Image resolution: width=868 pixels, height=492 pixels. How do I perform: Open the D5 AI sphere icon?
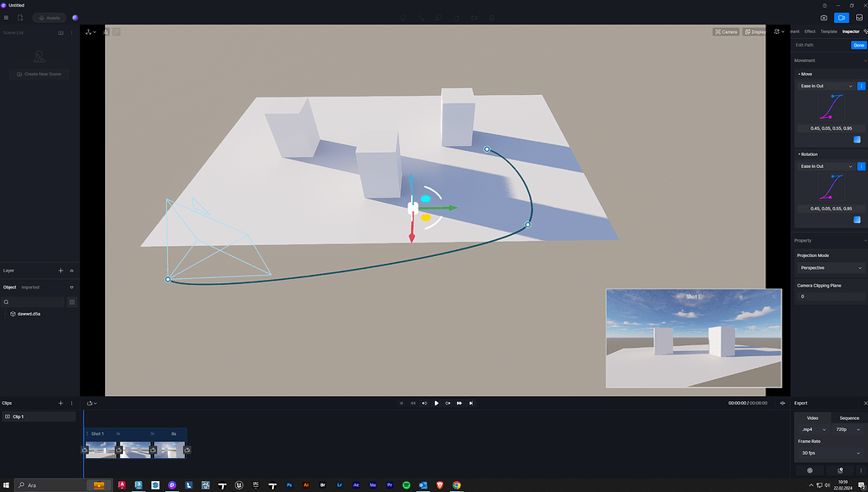tap(75, 18)
